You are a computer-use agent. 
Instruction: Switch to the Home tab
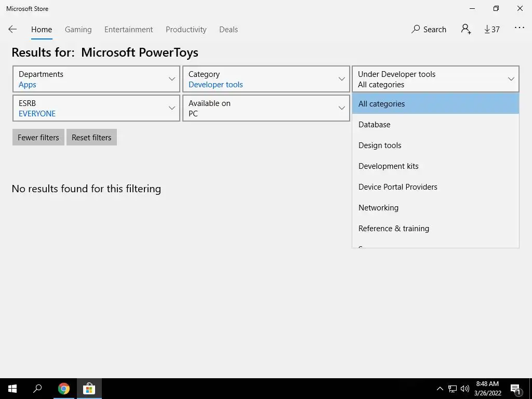click(42, 30)
